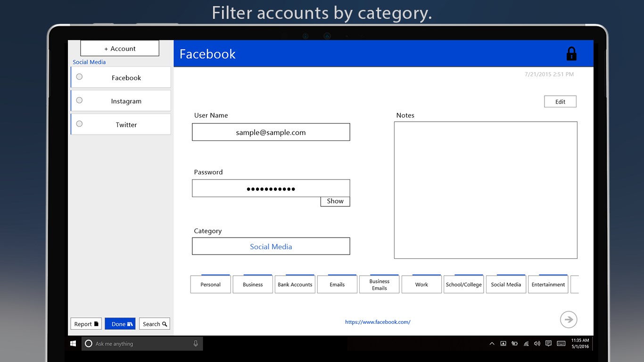Click the Password field
The height and width of the screenshot is (362, 644).
point(271,188)
